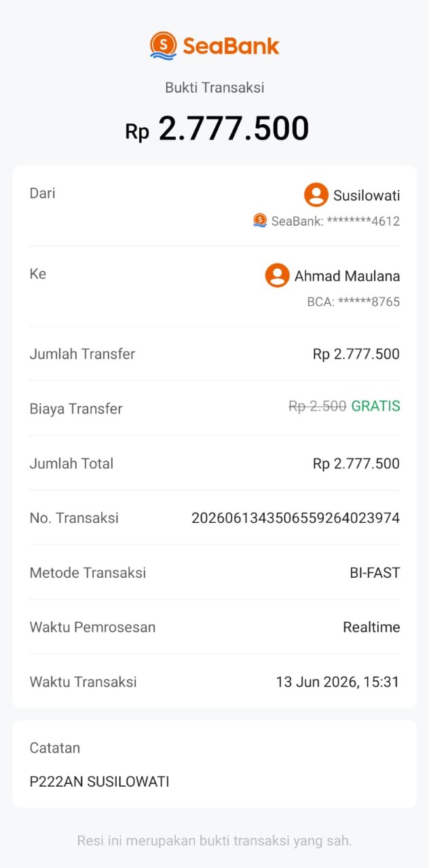The height and width of the screenshot is (868, 429).
Task: Select the Susilowati sender avatar icon
Action: click(x=316, y=195)
